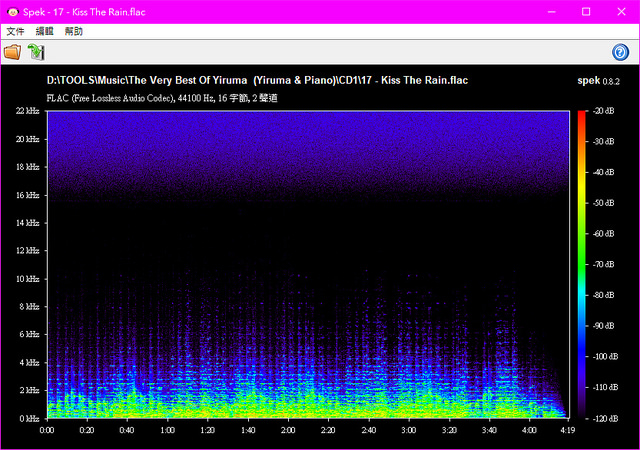640x450 pixels.
Task: Click the Spek app icon in title bar
Action: 10,11
